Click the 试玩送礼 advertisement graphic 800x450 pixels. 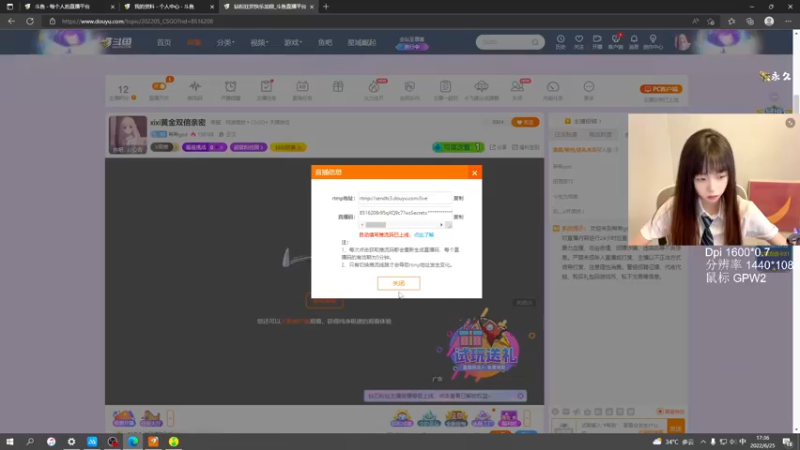point(484,347)
